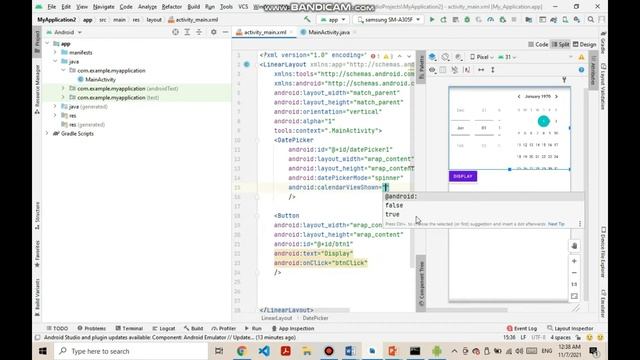Switch to Design view mode
Screen dimensions: 640x360
tap(584, 44)
